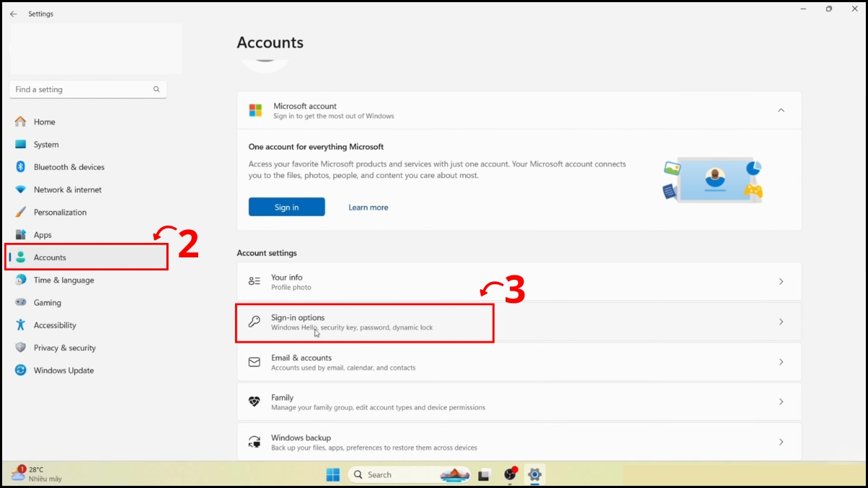Open Windows backup via its chevron
Viewport: 868px width, 488px height.
780,442
